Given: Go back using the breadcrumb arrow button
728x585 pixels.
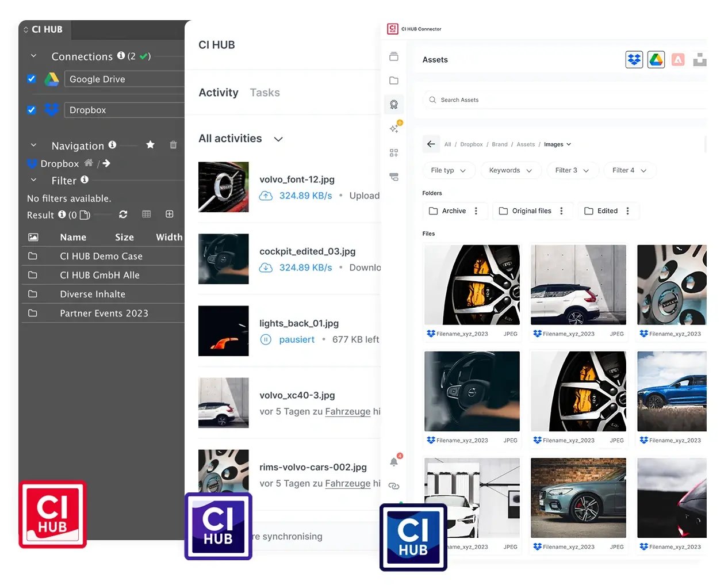Looking at the screenshot, I should (431, 144).
